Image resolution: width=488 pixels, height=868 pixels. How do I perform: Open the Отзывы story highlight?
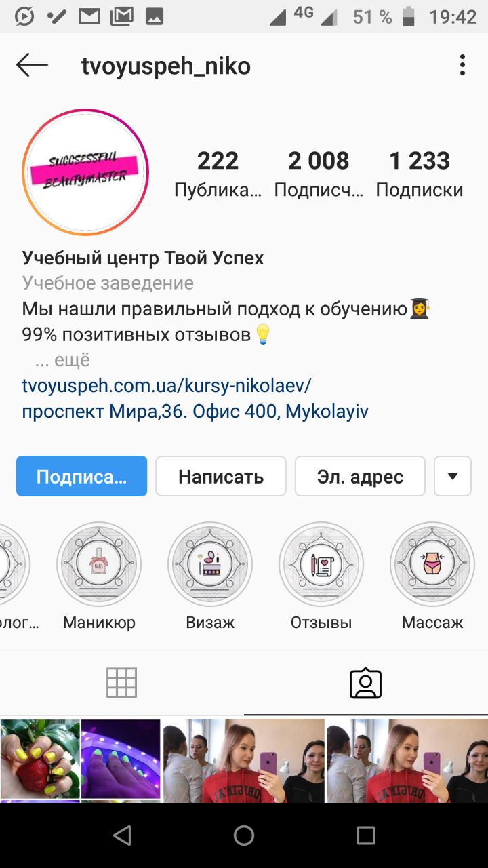[321, 564]
